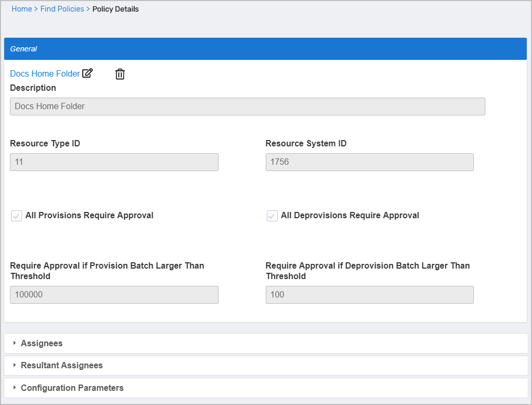Screen dimensions: 532x405
Task: Click the Resource Type ID label
Action: (45, 143)
